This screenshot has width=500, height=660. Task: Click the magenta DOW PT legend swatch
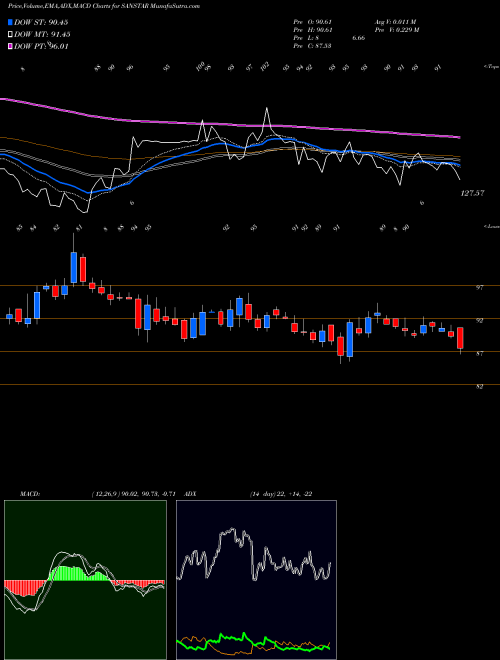[x=11, y=46]
